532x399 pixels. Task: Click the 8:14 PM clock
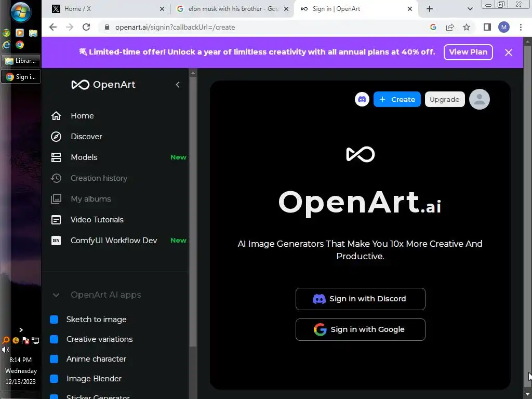coord(20,360)
